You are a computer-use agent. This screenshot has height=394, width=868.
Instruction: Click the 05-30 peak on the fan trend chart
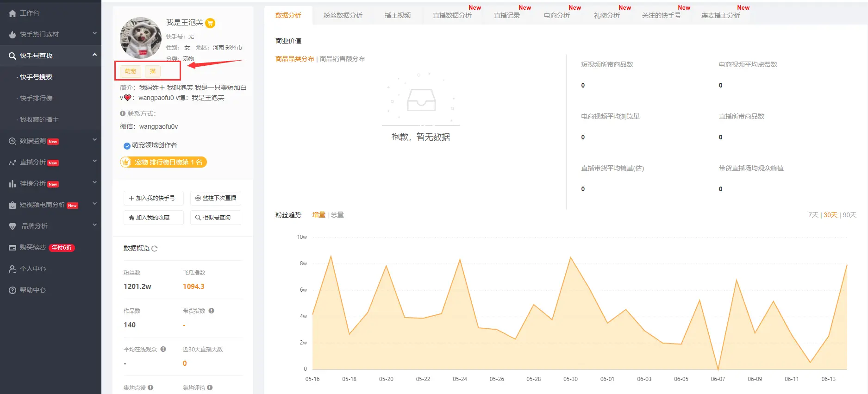tap(570, 258)
